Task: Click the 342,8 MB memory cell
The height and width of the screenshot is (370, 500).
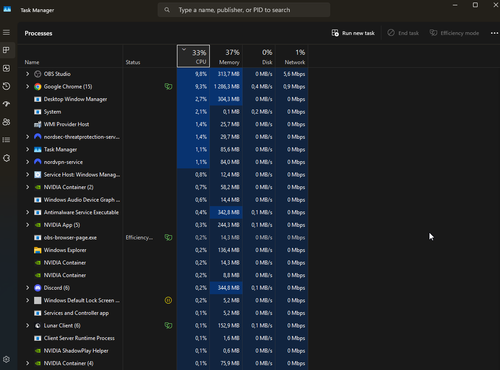Action: pos(226,212)
